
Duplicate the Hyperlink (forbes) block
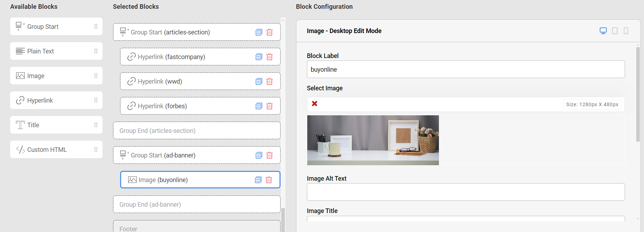tap(259, 106)
